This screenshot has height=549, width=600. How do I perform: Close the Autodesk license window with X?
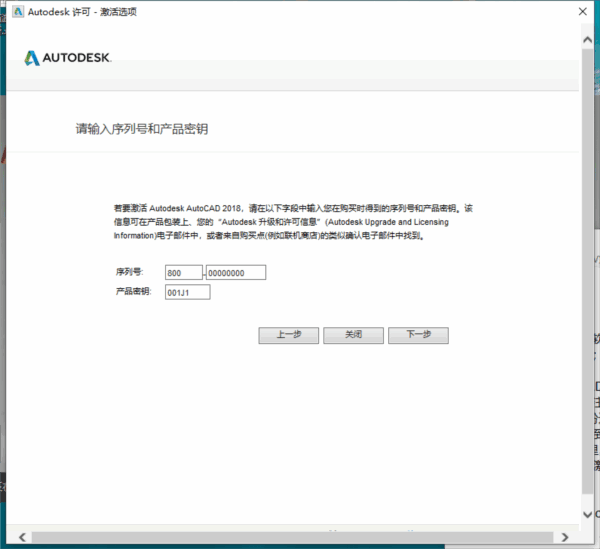pyautogui.click(x=582, y=11)
